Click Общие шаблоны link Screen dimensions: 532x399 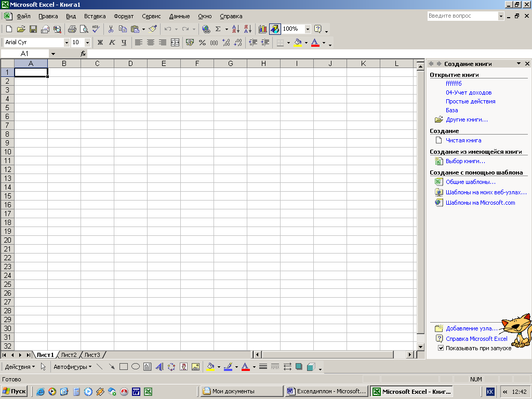471,182
